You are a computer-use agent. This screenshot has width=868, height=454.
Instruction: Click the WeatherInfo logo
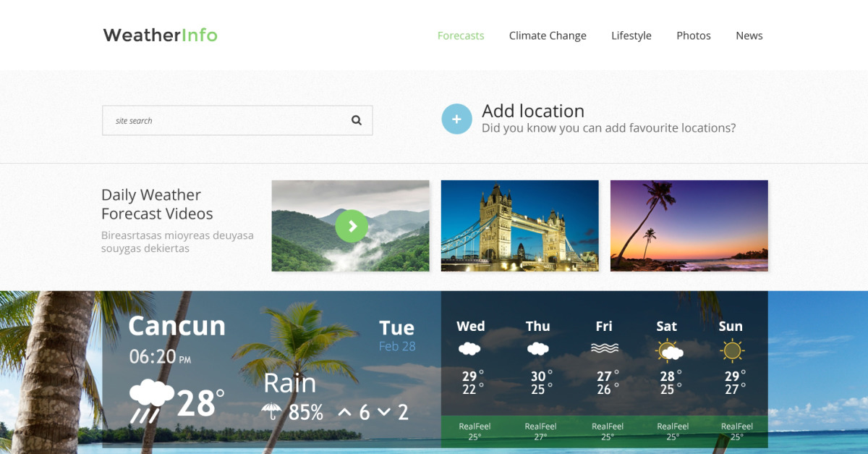point(160,35)
